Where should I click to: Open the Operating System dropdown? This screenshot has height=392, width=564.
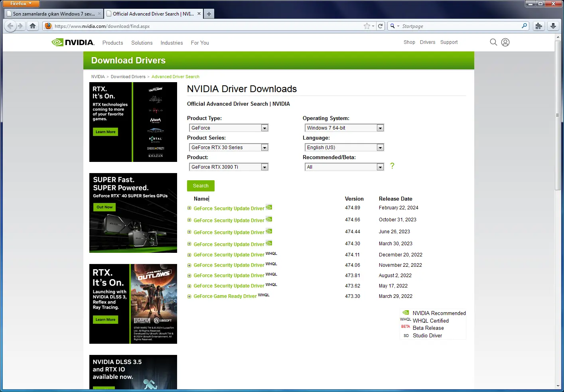pos(344,128)
